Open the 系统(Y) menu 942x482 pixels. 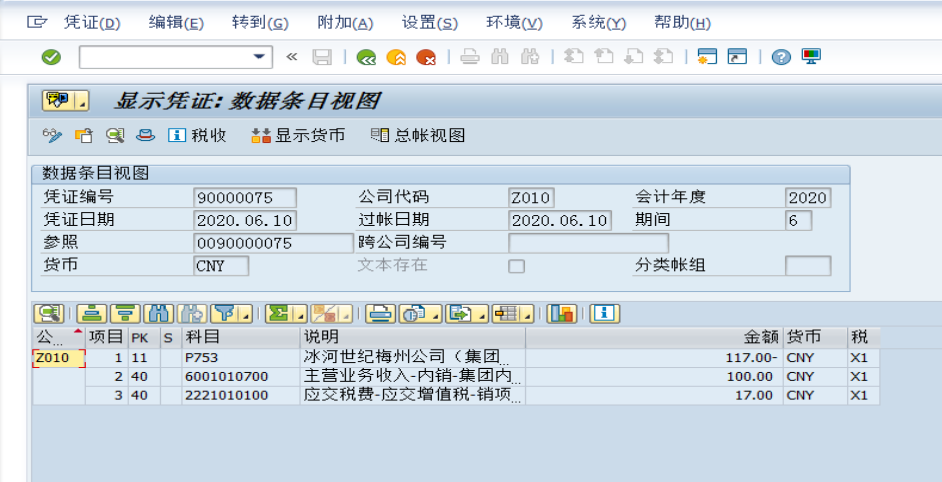coord(599,23)
